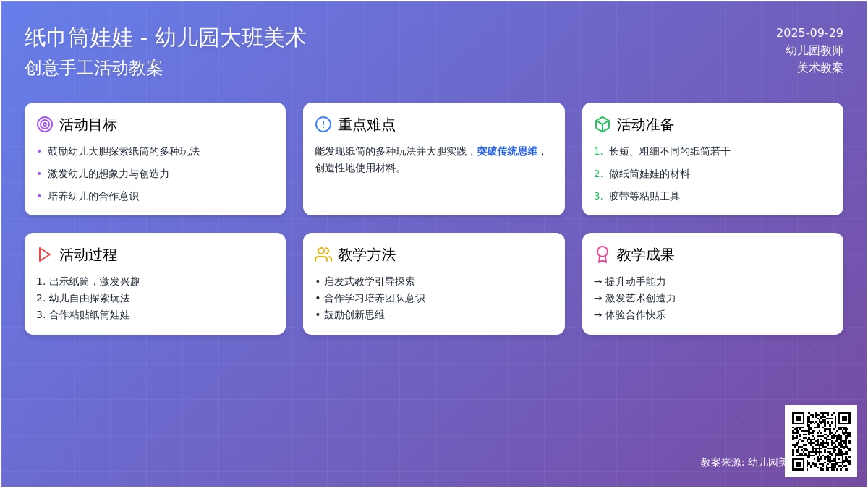Click the bullet 激发幼儿的想象力与创造力
Screen dimensions: 868x488
109,174
